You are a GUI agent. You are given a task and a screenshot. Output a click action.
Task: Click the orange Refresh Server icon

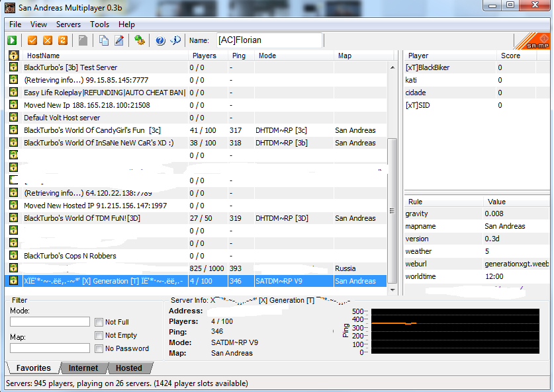63,40
